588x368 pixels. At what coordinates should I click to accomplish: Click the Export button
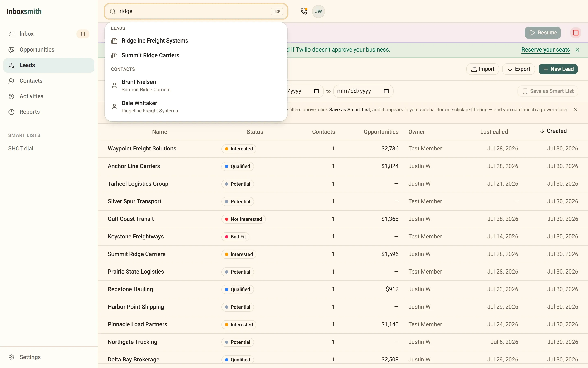[x=519, y=69]
